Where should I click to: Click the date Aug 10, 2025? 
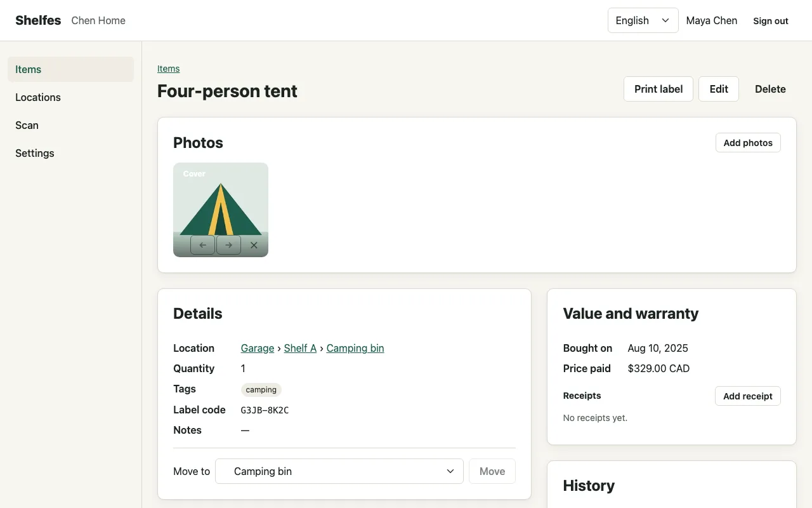click(658, 348)
